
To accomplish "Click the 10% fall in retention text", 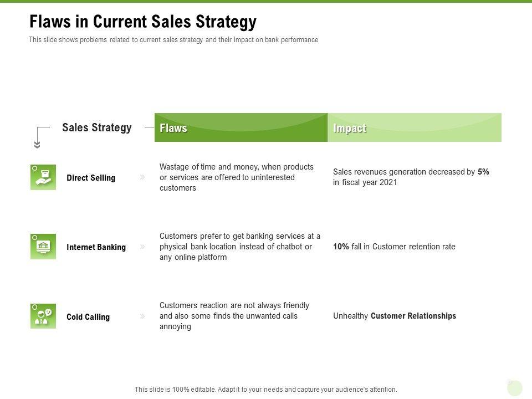I will pyautogui.click(x=394, y=247).
